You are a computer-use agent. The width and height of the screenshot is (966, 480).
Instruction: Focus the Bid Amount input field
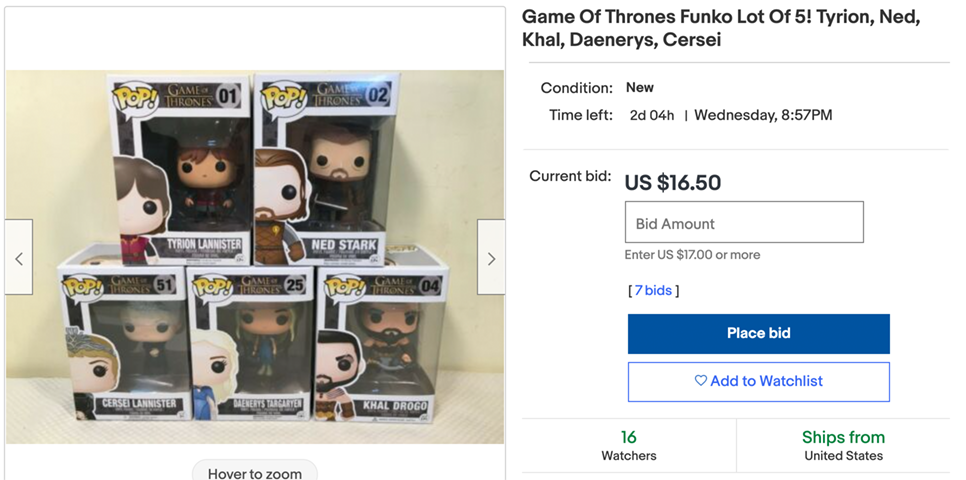coord(744,223)
